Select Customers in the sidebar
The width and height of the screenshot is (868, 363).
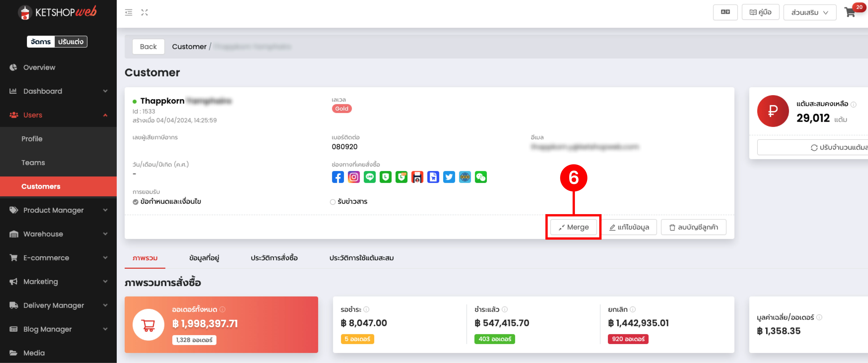tap(58, 186)
